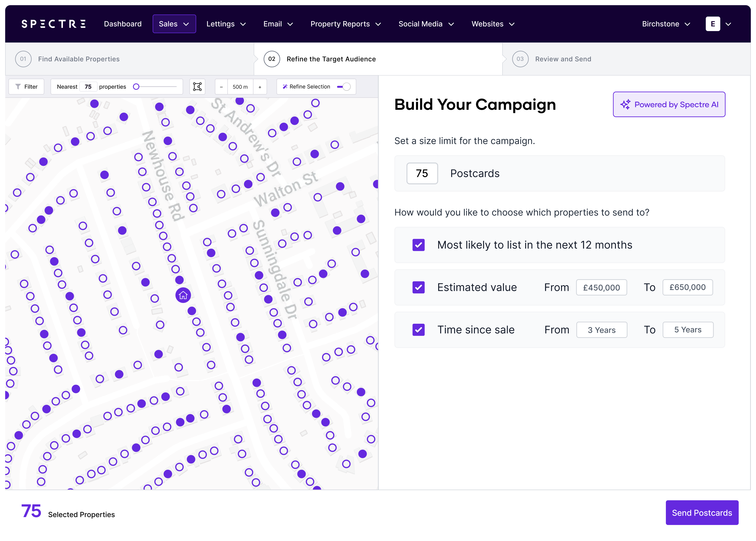The height and width of the screenshot is (541, 756).
Task: Go to Review and Send step
Action: coord(563,59)
